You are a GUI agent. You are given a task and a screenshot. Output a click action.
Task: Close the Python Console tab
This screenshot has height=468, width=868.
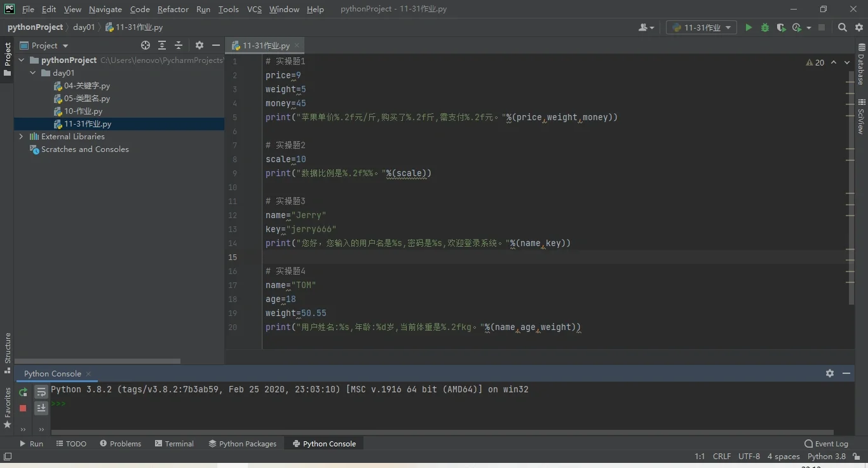pos(88,373)
